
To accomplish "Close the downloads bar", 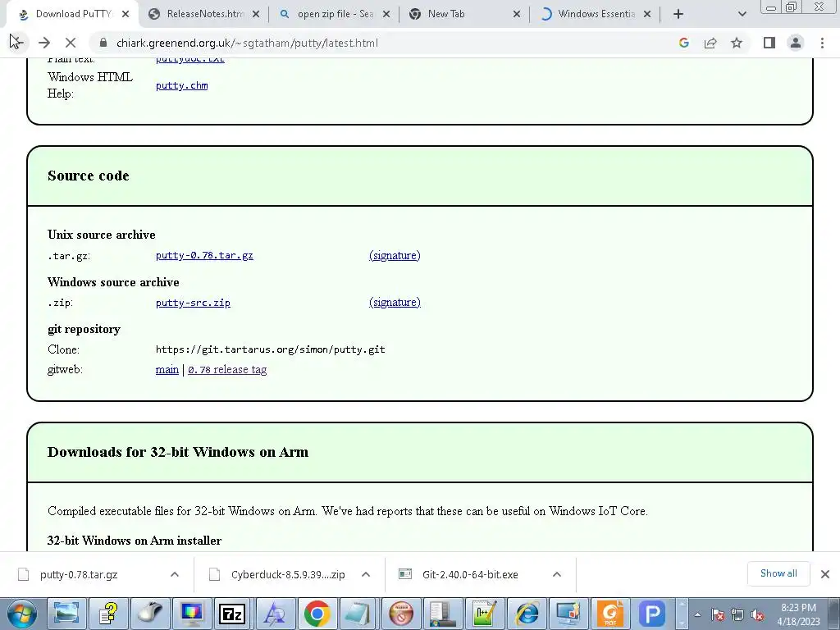I will coord(825,574).
